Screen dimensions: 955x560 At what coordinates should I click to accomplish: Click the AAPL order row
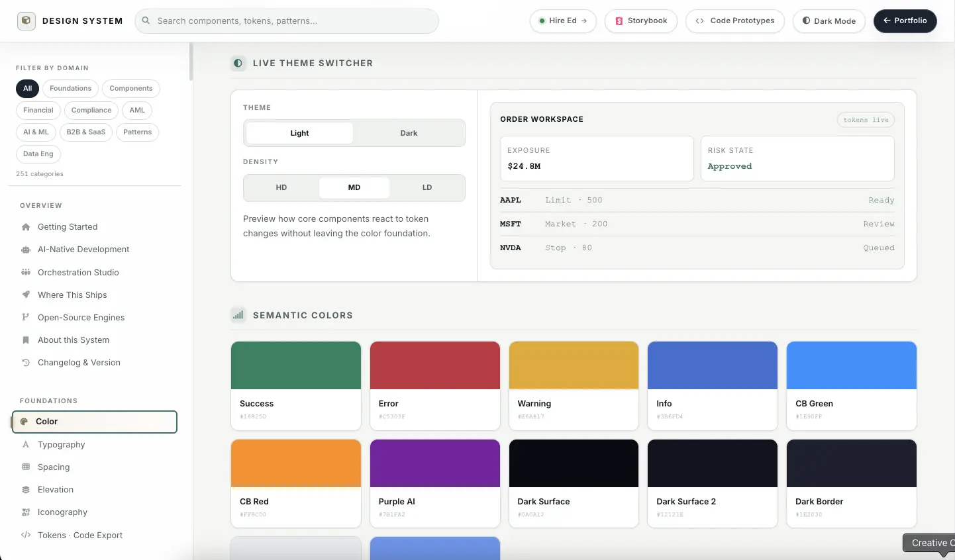[x=697, y=200]
